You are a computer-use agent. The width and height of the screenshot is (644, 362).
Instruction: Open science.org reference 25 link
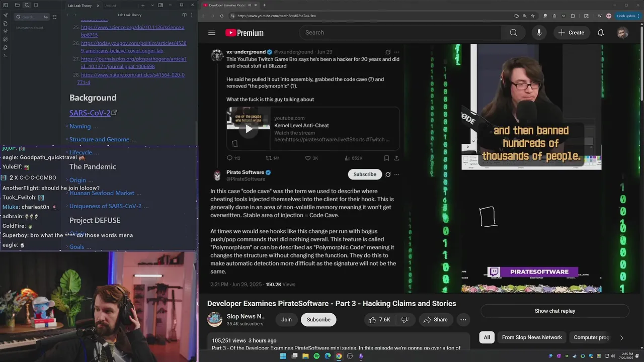point(133,31)
